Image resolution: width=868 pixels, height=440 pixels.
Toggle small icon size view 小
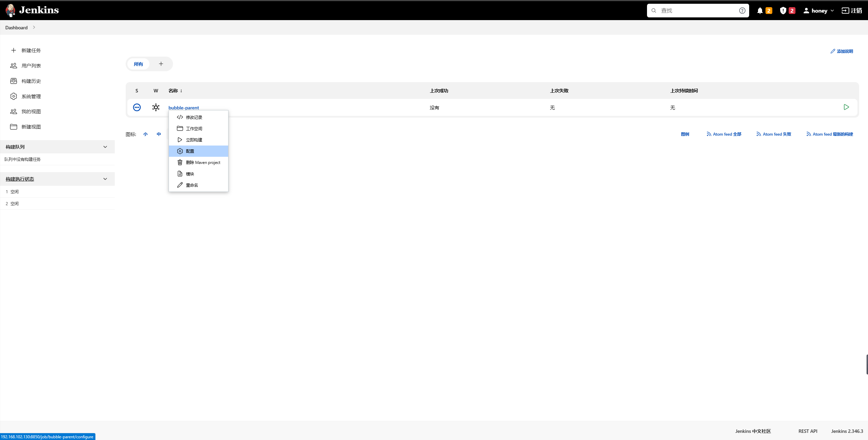[x=146, y=134]
